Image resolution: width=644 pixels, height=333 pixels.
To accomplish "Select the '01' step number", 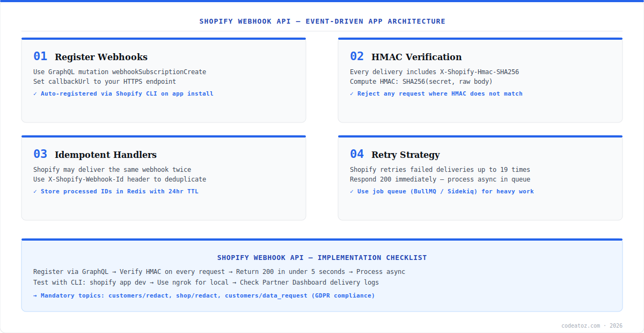I will (40, 56).
